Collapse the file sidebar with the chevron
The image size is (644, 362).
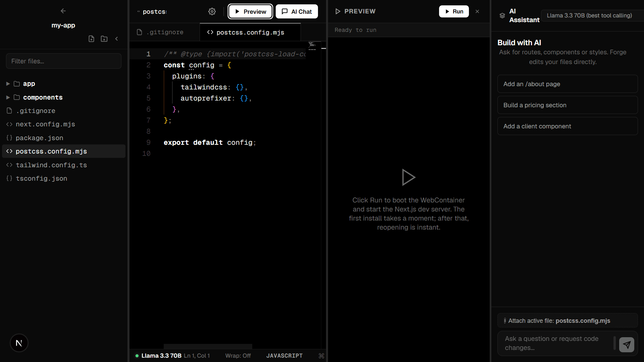pyautogui.click(x=117, y=39)
